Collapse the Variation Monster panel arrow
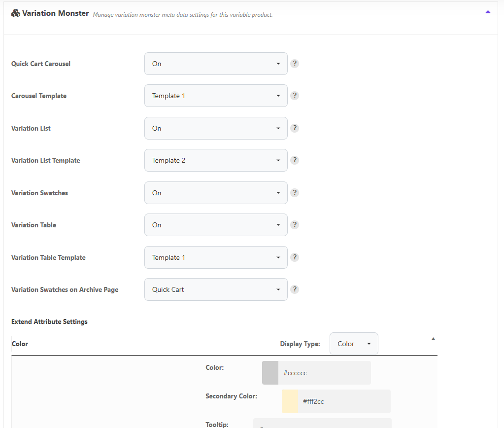504x428 pixels. (x=488, y=12)
